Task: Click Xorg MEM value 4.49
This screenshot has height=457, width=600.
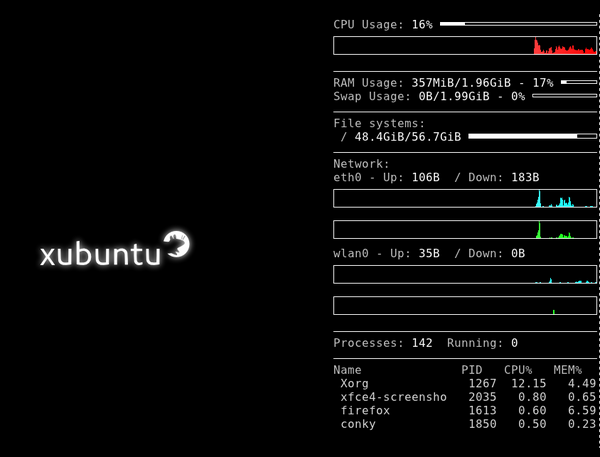Action: pos(582,384)
